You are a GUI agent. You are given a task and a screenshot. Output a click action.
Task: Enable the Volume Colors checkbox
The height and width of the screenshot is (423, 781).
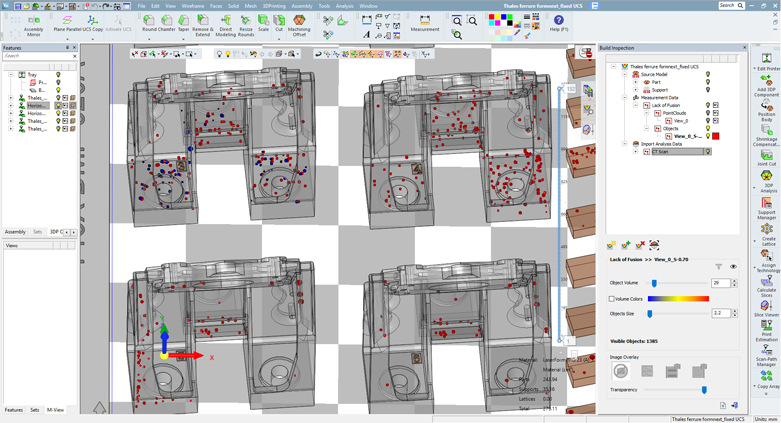click(x=612, y=299)
